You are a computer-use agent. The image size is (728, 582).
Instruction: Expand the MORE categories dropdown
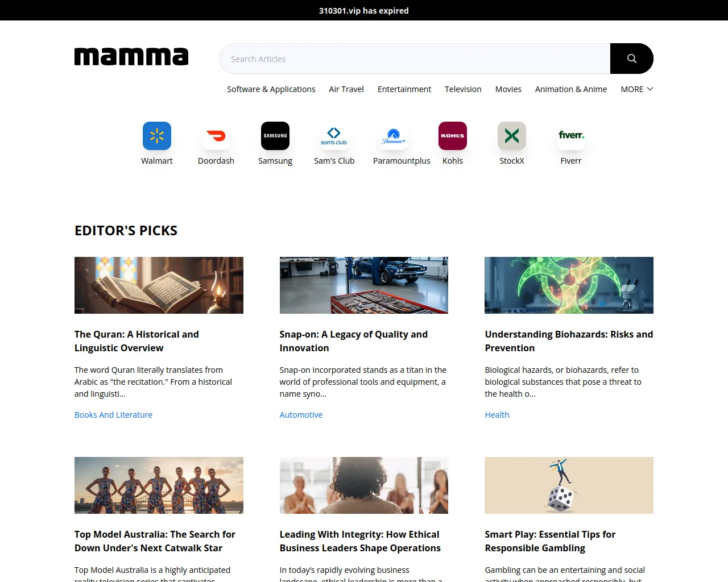point(637,89)
